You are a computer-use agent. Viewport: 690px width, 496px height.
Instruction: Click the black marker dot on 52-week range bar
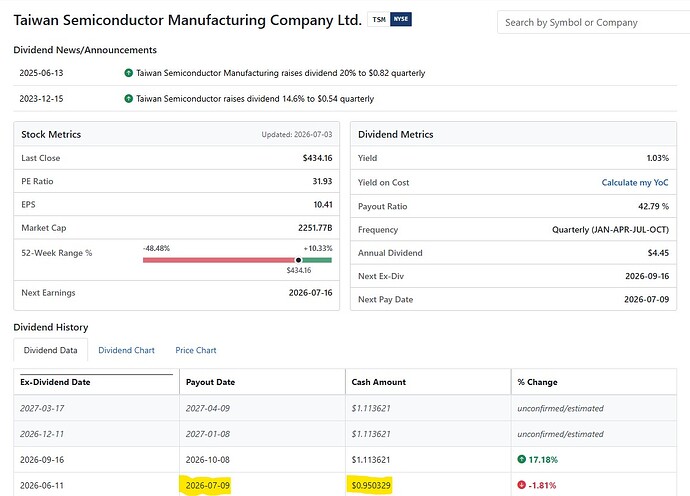click(298, 260)
